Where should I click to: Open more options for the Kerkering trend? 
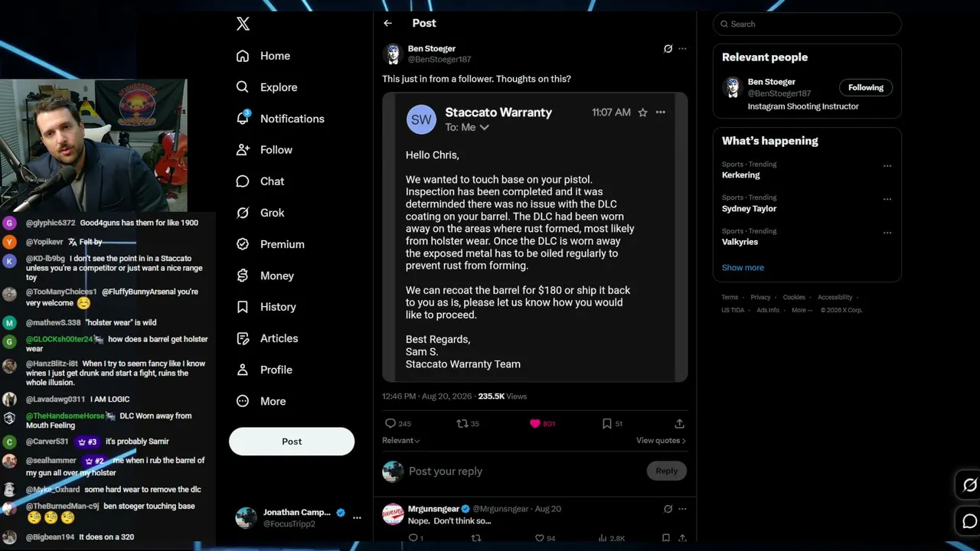[x=887, y=165]
